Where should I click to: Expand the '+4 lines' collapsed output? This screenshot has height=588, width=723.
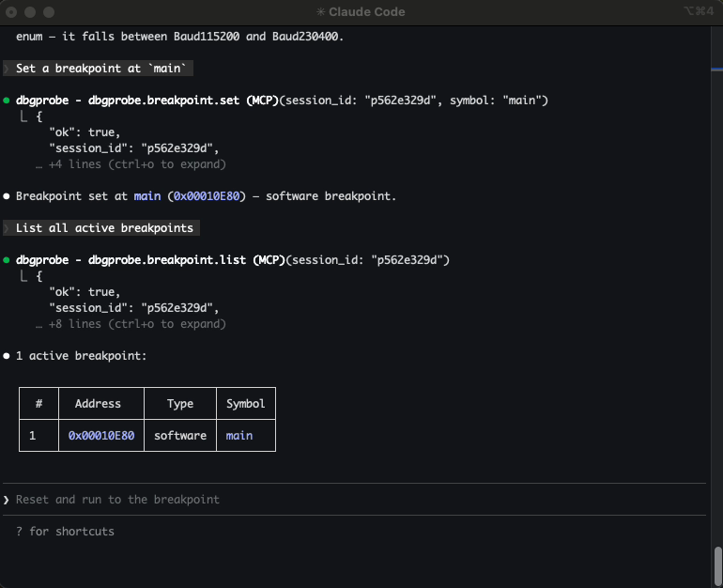click(x=131, y=164)
